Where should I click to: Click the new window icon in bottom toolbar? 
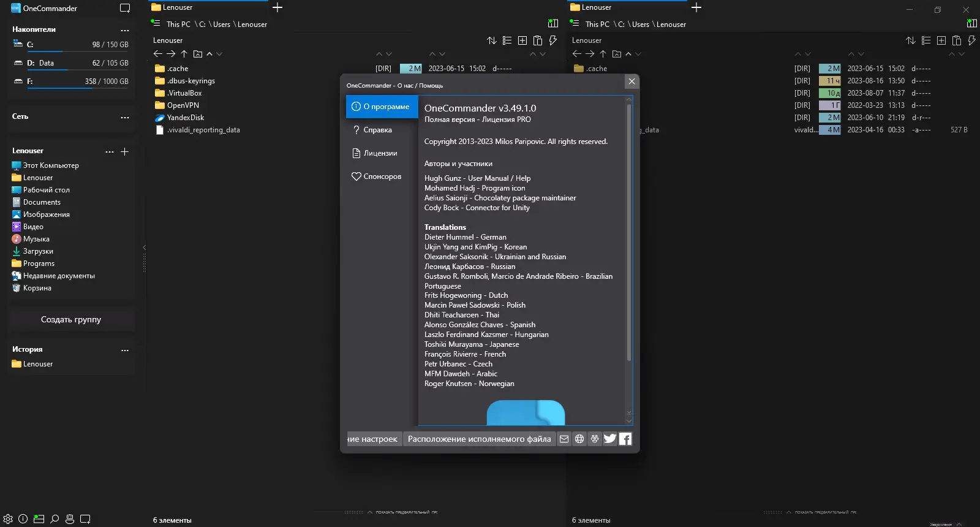pyautogui.click(x=85, y=519)
